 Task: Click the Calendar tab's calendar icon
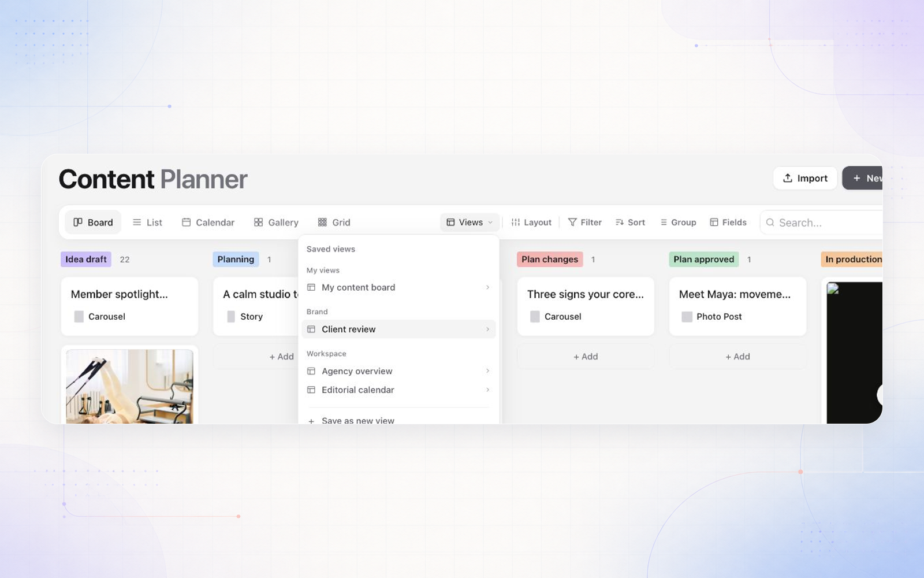point(186,223)
